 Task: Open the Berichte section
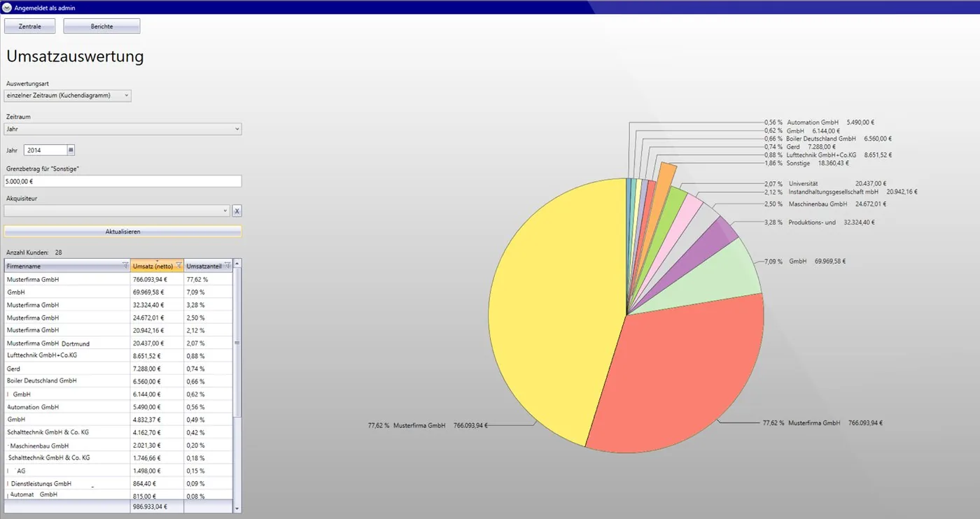(102, 27)
